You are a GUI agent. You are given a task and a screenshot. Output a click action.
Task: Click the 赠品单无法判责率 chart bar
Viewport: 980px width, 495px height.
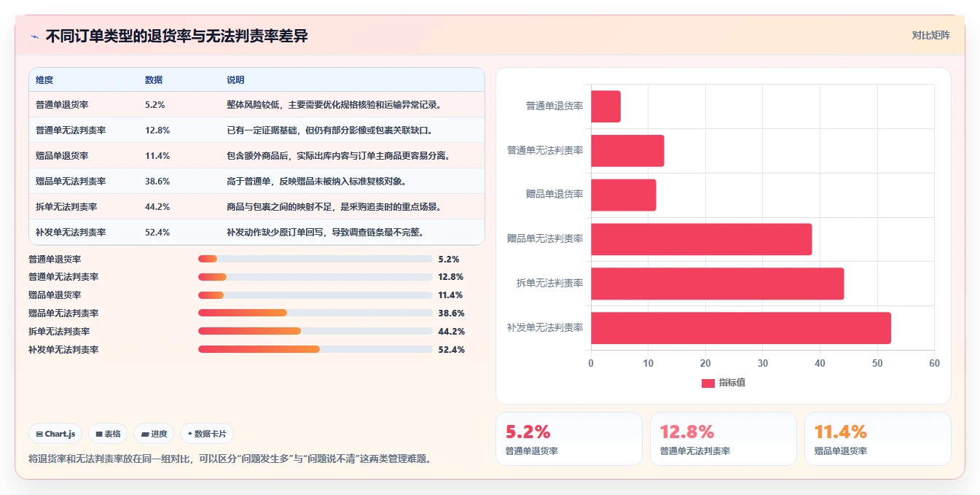click(702, 239)
